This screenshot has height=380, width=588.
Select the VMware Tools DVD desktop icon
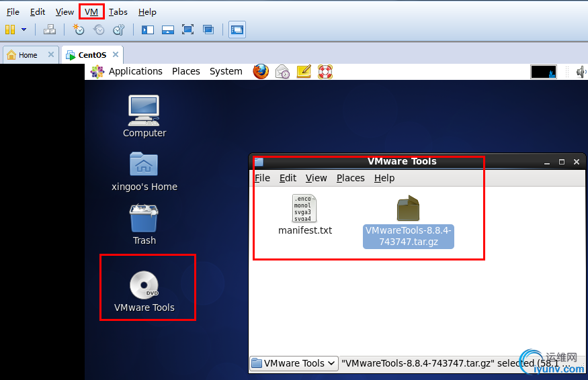coord(144,291)
